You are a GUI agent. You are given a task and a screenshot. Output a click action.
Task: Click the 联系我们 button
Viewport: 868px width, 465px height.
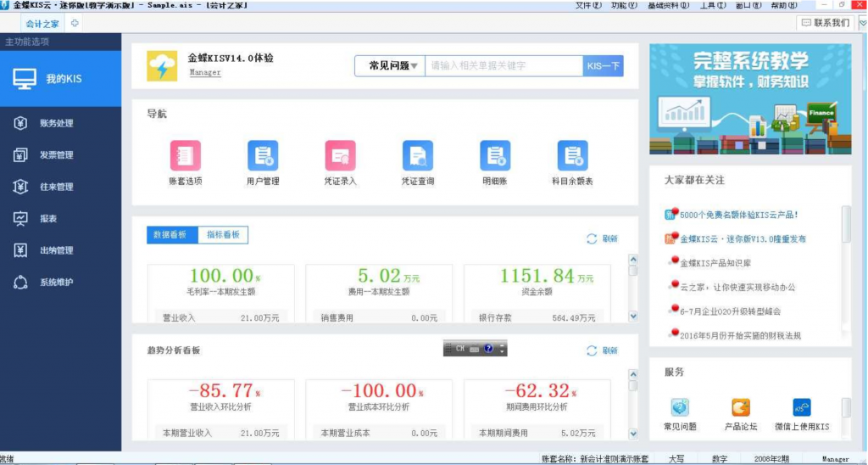tap(826, 23)
